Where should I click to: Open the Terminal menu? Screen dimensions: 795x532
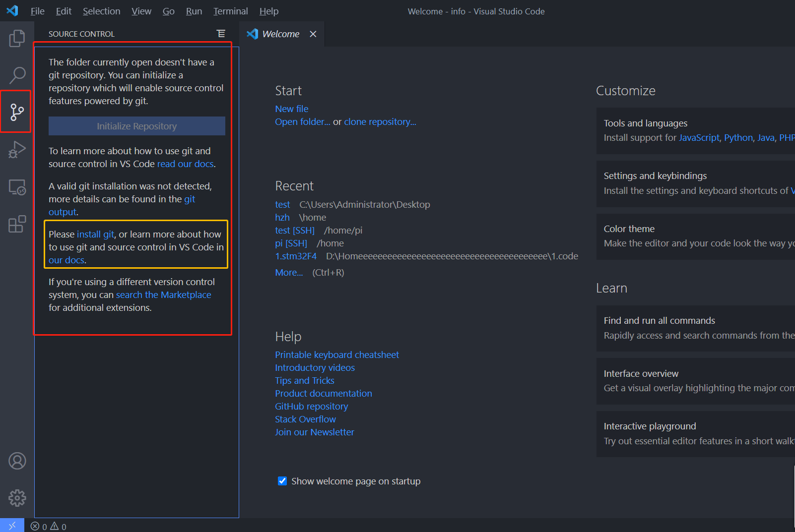[x=230, y=11]
